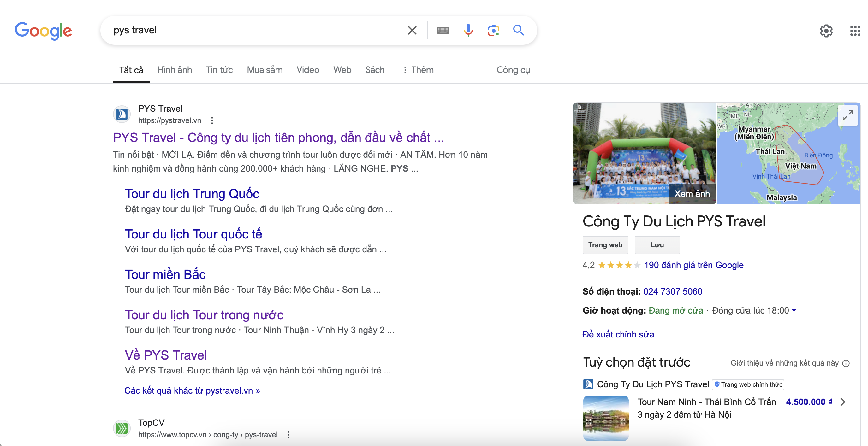Clear the search query with X icon
Viewport: 868px width, 446px height.
coord(412,30)
